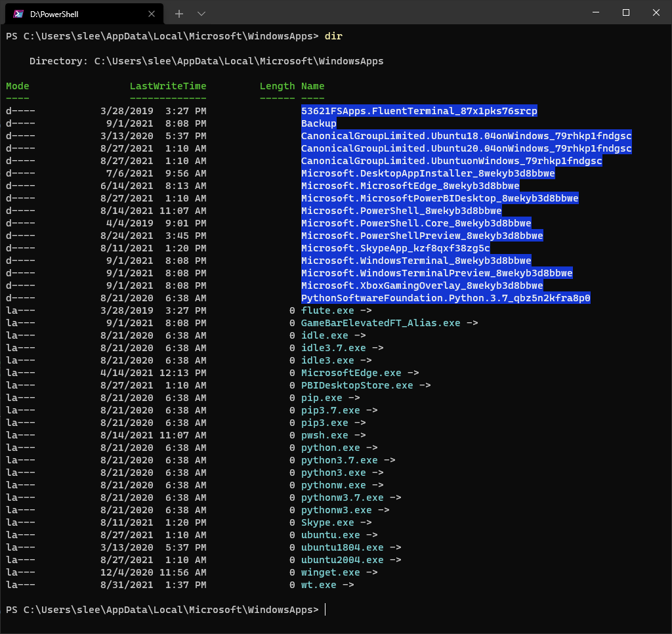Image resolution: width=672 pixels, height=634 pixels.
Task: Click the 'Length' column header
Action: pyautogui.click(x=278, y=86)
